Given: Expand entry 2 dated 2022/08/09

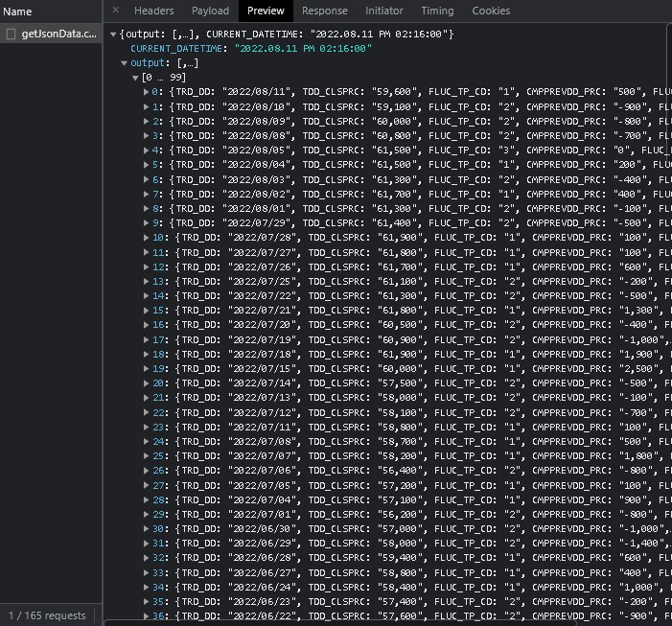Looking at the screenshot, I should pos(146,121).
